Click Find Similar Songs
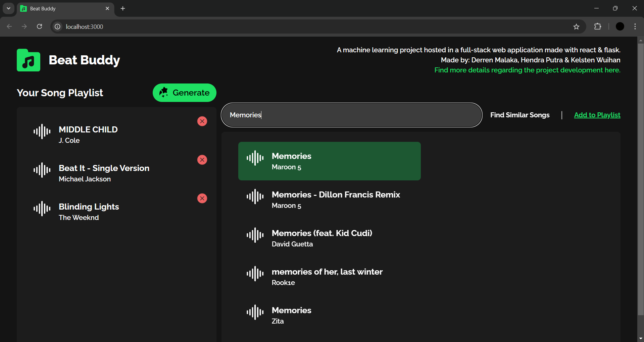The width and height of the screenshot is (644, 342). pyautogui.click(x=519, y=115)
